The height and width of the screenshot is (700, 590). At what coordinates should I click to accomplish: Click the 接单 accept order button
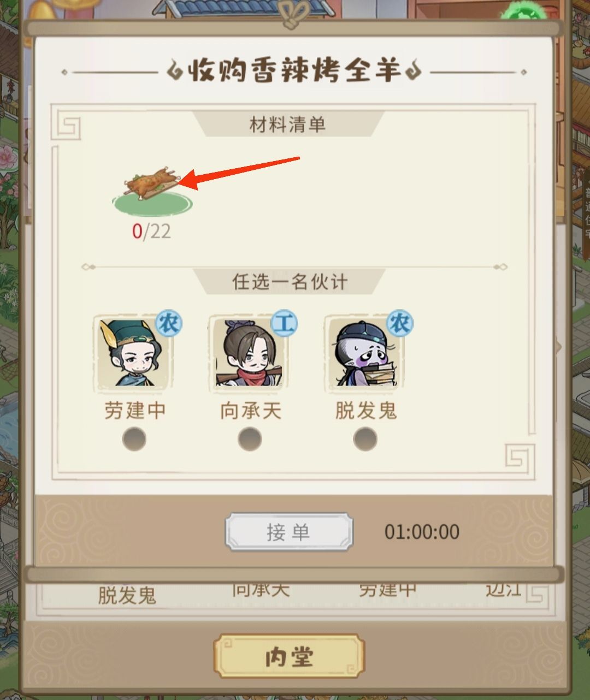pos(289,531)
